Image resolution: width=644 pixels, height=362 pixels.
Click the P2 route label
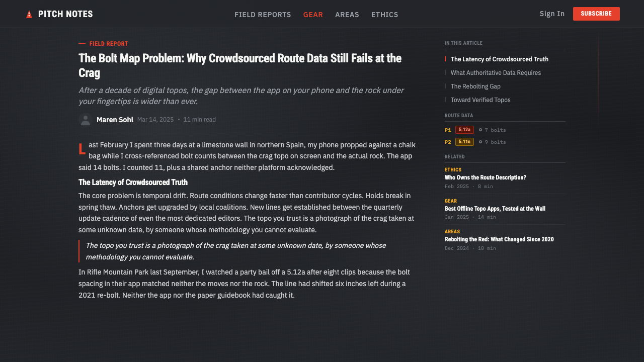[448, 142]
